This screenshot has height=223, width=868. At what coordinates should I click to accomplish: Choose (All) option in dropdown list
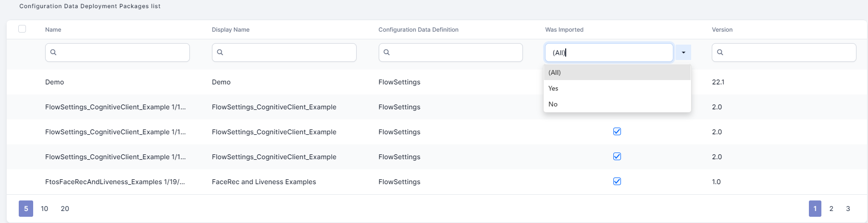pyautogui.click(x=555, y=72)
